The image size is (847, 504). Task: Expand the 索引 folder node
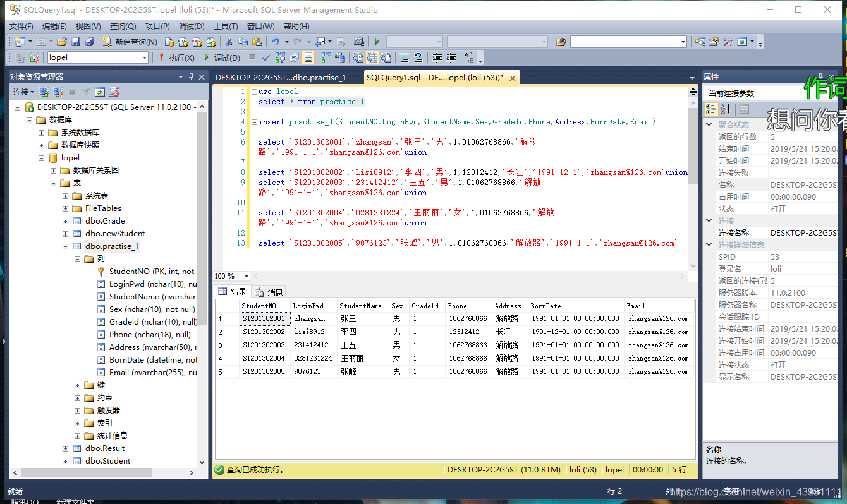[x=78, y=423]
